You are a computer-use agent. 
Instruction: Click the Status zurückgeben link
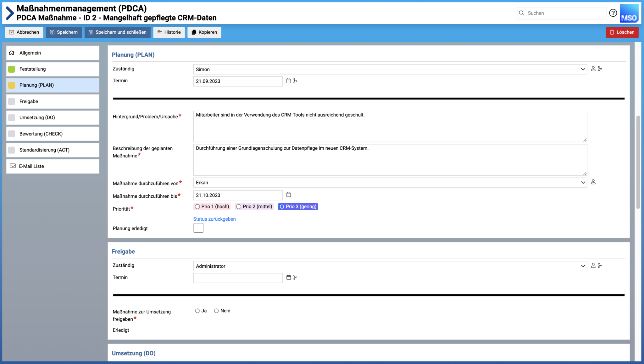click(x=214, y=219)
